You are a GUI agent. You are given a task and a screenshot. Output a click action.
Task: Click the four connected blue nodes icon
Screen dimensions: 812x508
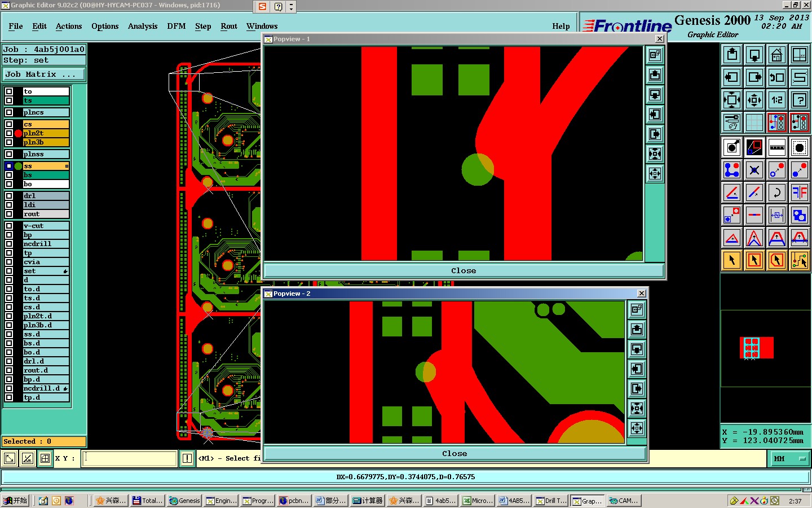732,170
